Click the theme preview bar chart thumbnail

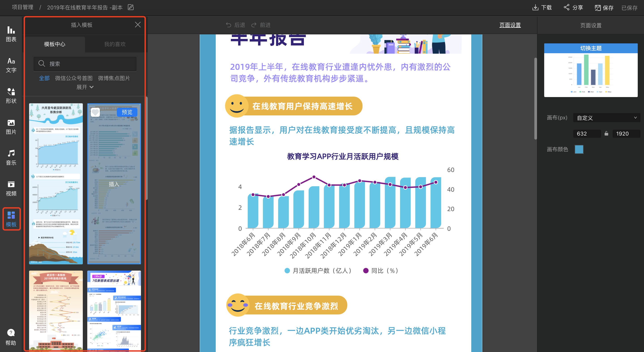591,75
